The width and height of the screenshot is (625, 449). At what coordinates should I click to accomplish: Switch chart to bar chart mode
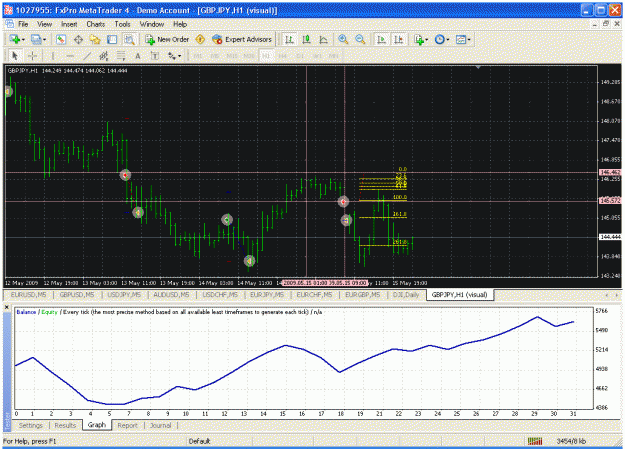tap(289, 39)
